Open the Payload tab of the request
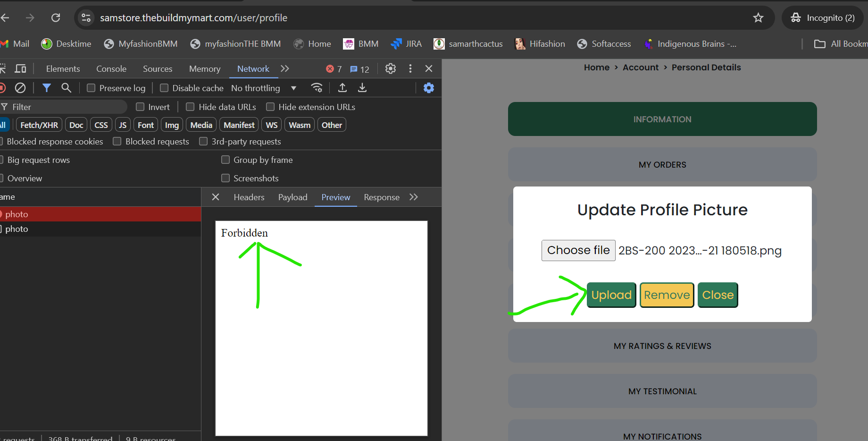Screen dimensions: 868x441 (292, 197)
